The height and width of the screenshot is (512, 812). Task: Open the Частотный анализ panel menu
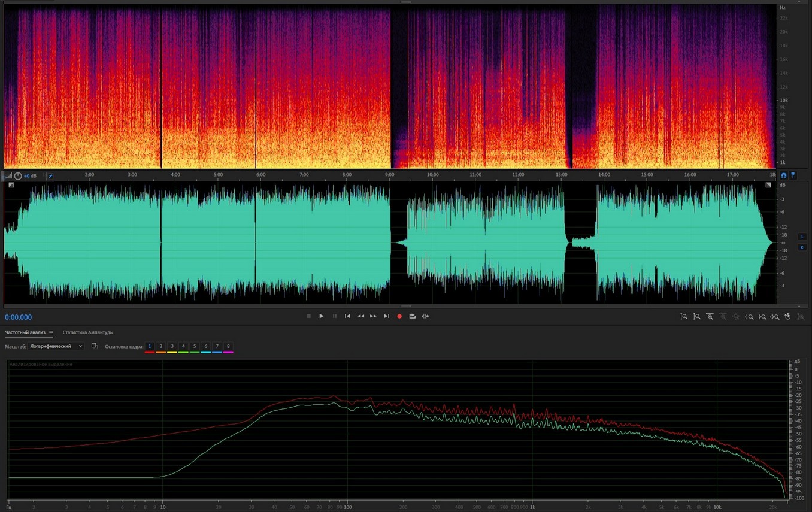51,332
